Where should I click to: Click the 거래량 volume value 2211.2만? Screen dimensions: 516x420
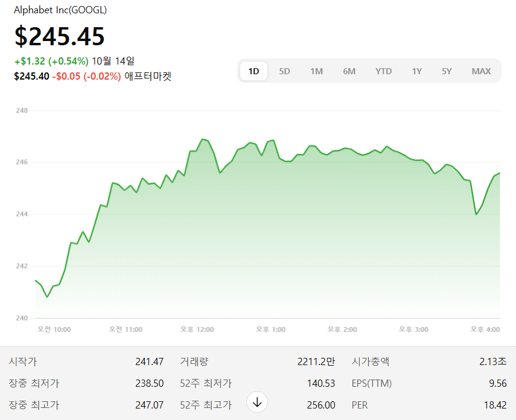click(x=316, y=361)
